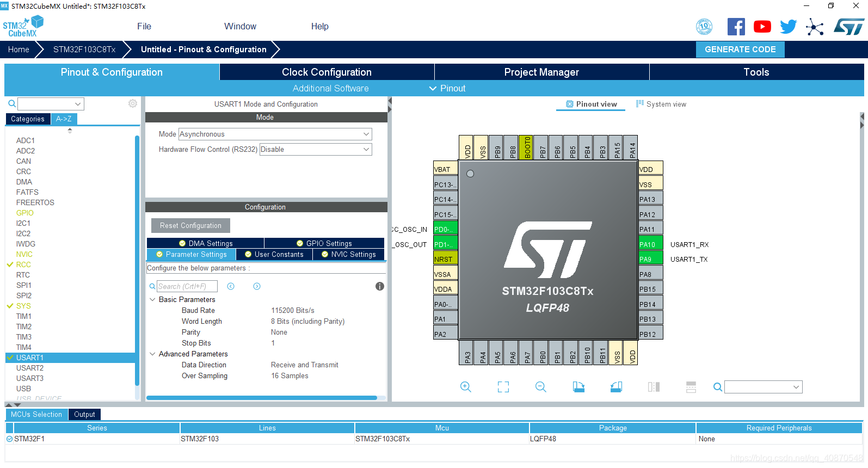Open the Tools tab
Viewport: 868px width, 468px height.
pos(756,72)
